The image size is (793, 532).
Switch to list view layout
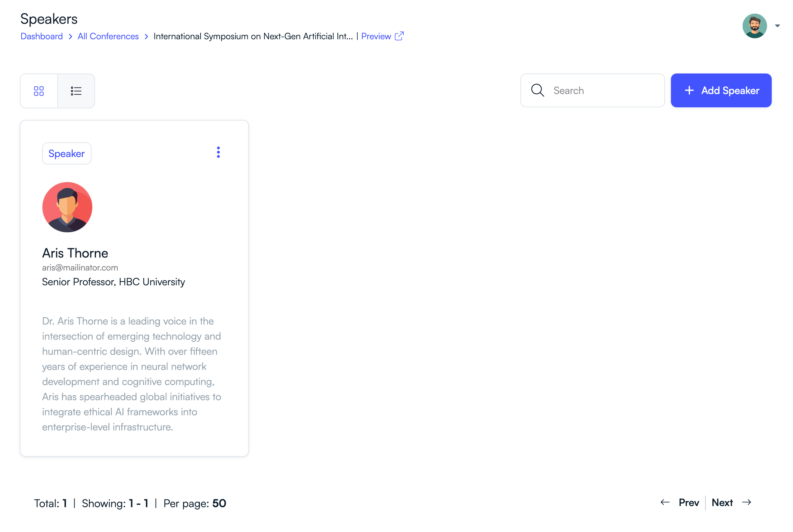click(76, 91)
